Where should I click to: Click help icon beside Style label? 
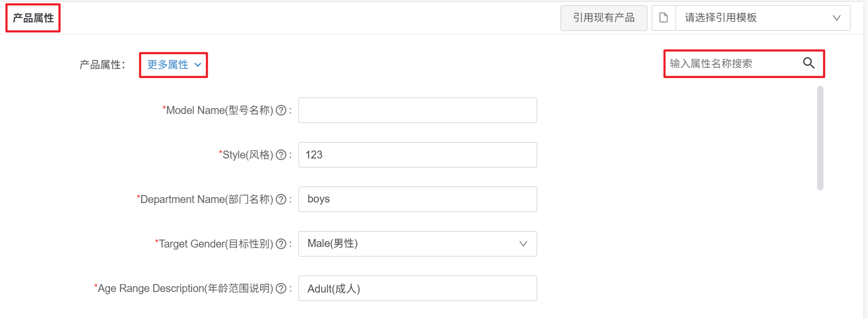(x=282, y=155)
